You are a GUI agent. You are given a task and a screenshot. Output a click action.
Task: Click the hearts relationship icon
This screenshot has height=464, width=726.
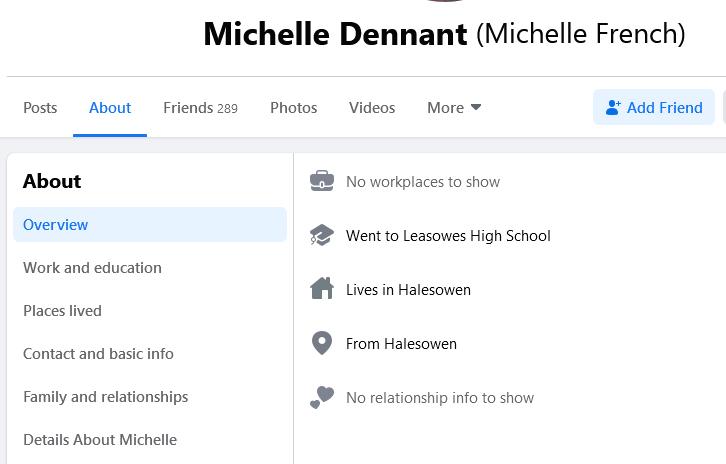pos(322,397)
